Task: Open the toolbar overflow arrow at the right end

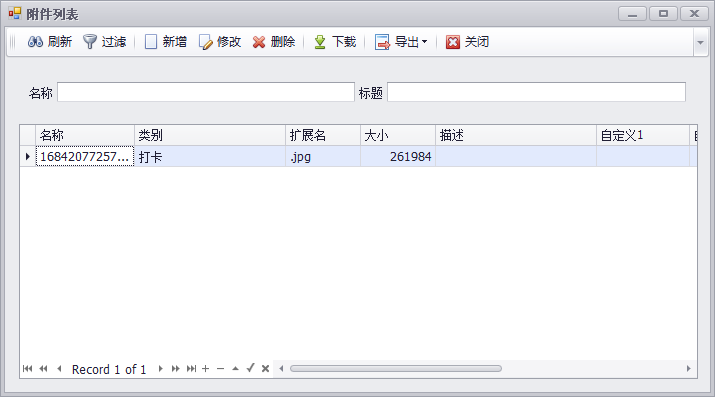Action: coord(700,42)
